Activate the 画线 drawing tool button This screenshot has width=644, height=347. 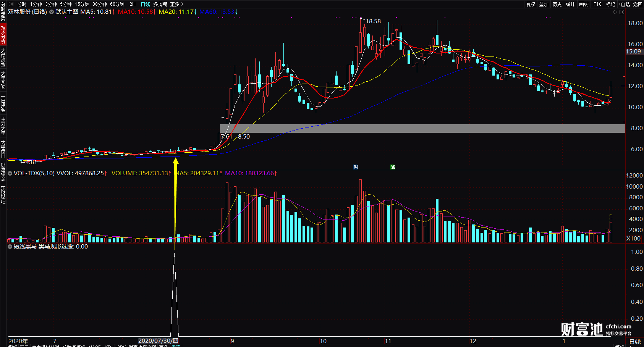pyautogui.click(x=584, y=4)
